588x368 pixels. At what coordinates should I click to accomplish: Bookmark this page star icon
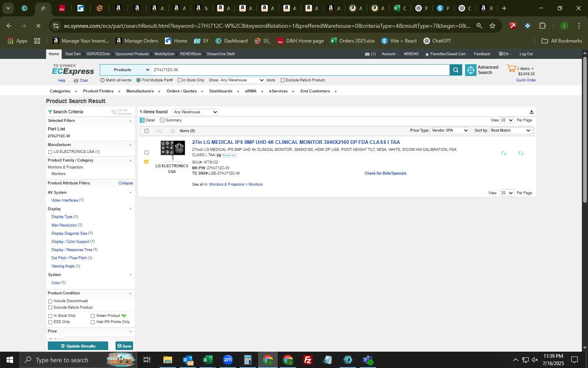pyautogui.click(x=492, y=26)
